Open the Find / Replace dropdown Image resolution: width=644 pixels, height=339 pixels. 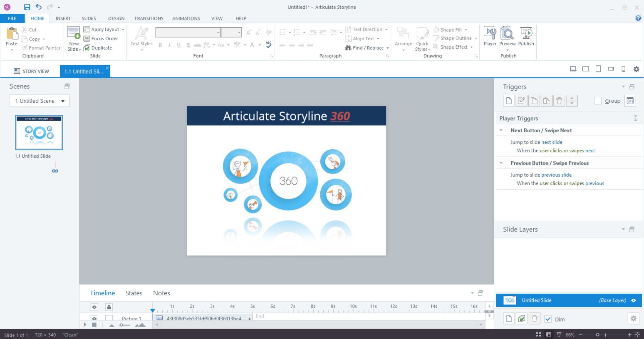[387, 48]
